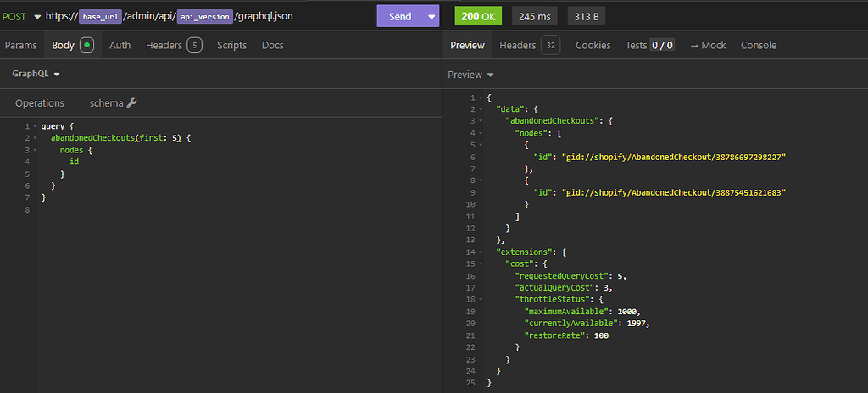Open the Scripts tab

(x=232, y=46)
